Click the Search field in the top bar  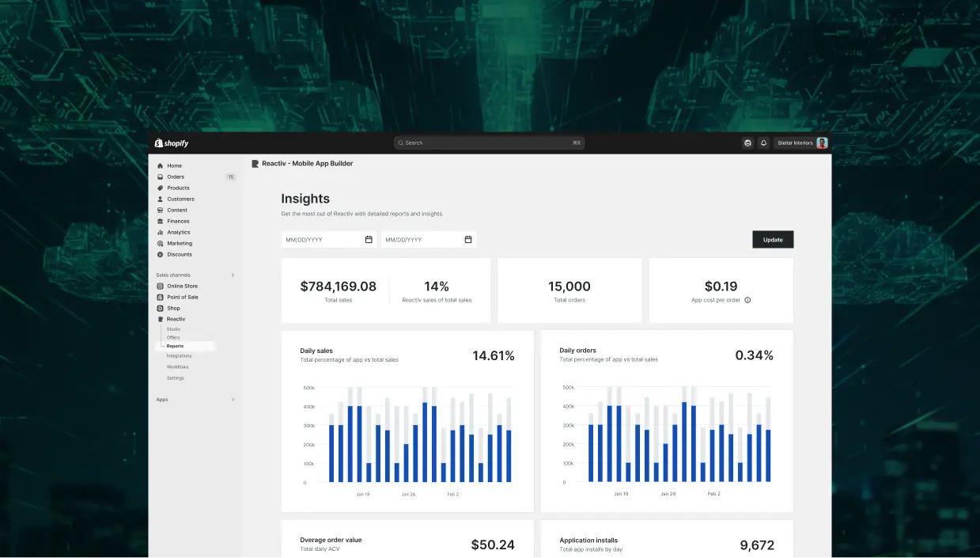[490, 143]
